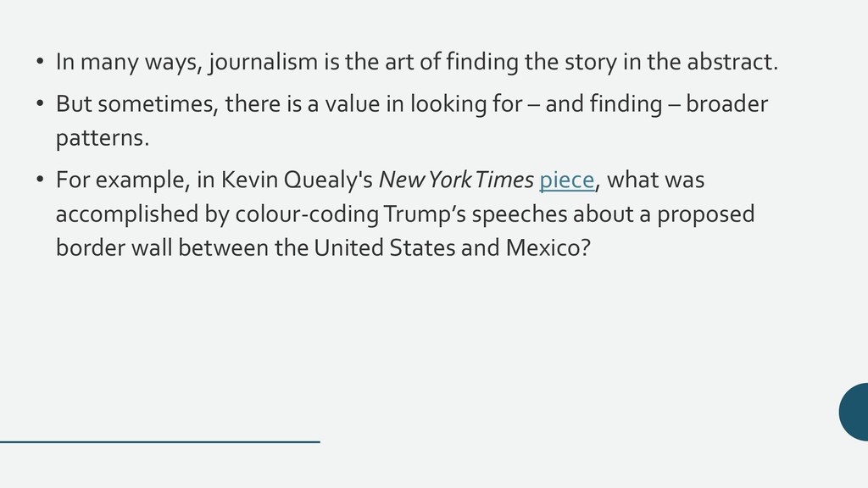
Task: Click the name "Kevin Quealy's"
Action: tap(298, 180)
